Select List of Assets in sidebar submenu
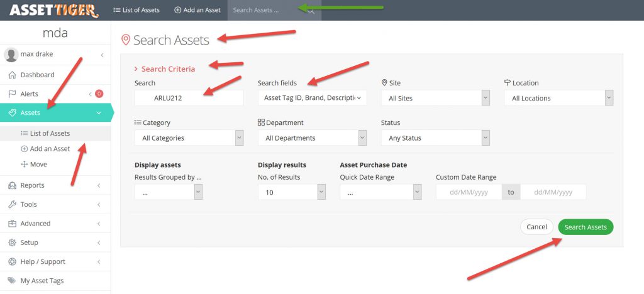This screenshot has height=294, width=644. point(50,133)
